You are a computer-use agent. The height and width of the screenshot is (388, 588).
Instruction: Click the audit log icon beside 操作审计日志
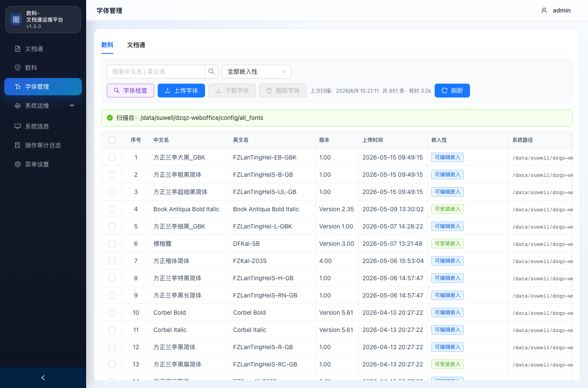(x=18, y=145)
